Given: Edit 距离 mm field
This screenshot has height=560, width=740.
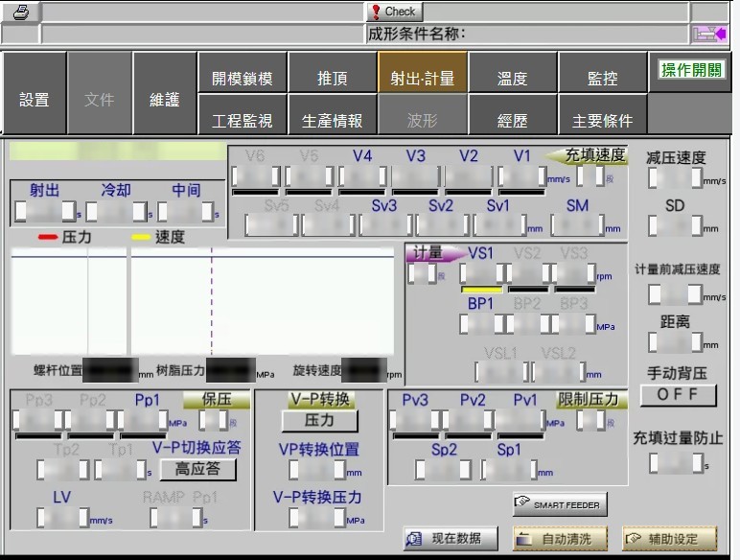Looking at the screenshot, I should [x=675, y=342].
